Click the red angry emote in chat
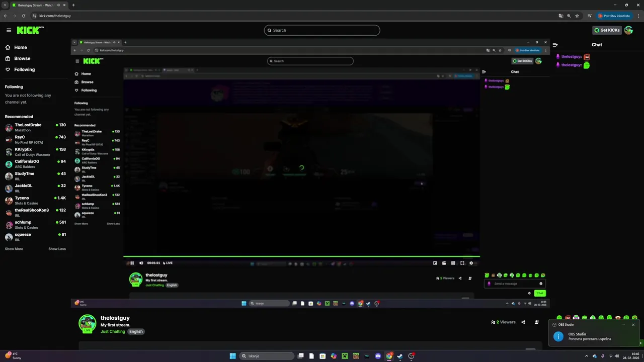 [x=587, y=57]
